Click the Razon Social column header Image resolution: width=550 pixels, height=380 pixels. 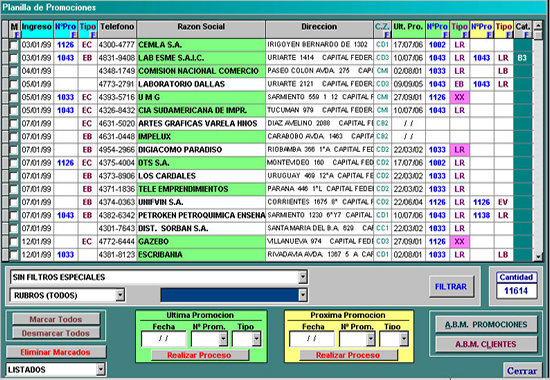pyautogui.click(x=201, y=29)
